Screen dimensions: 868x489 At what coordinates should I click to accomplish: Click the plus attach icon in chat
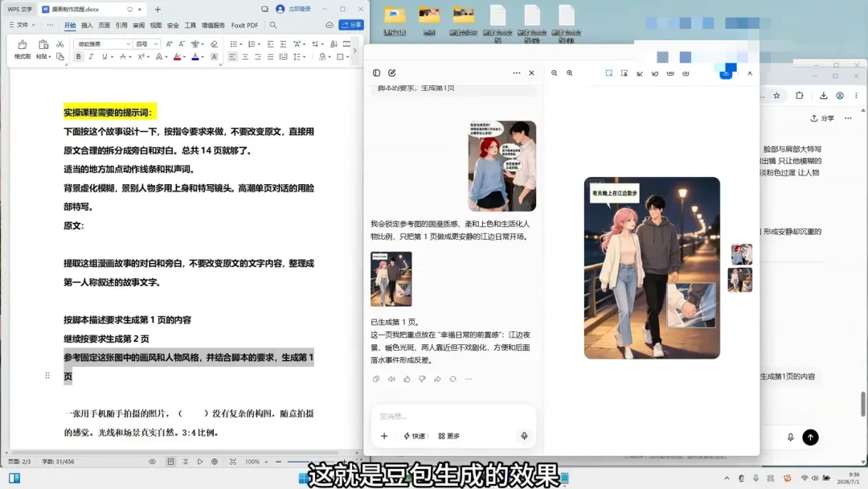tap(384, 436)
